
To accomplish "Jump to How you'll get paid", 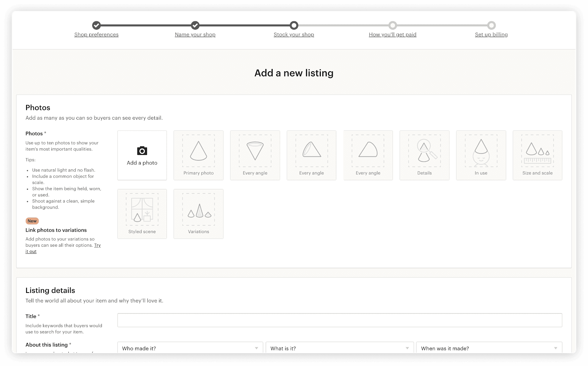I will 392,35.
